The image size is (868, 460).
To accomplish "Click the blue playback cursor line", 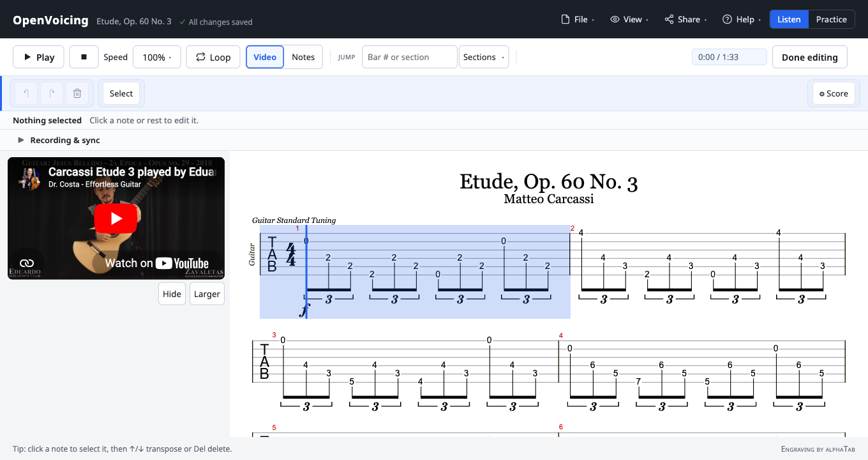I will [306, 272].
